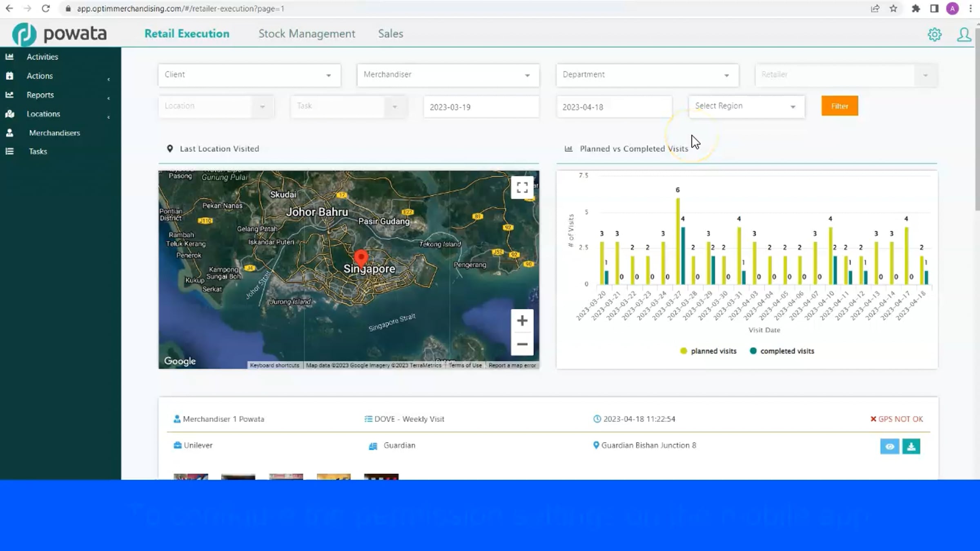Click the DOVE - Weekly Visit task
Viewport: 980px width, 551px height.
409,419
